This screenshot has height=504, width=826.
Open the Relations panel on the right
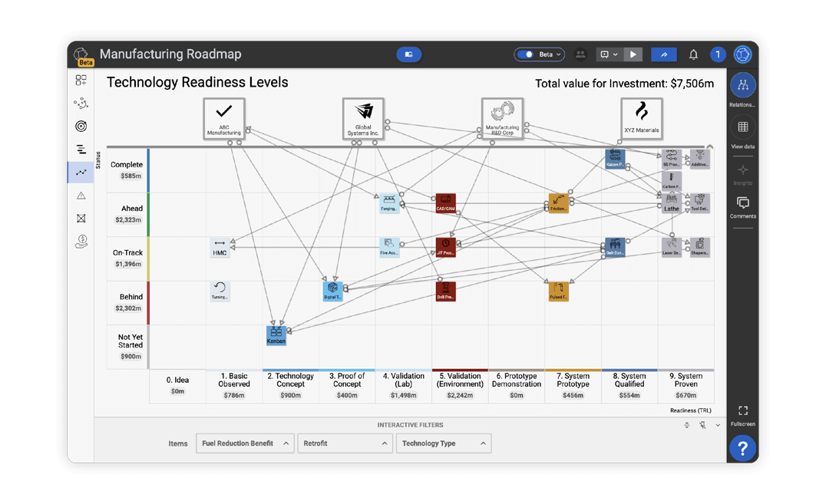[742, 86]
